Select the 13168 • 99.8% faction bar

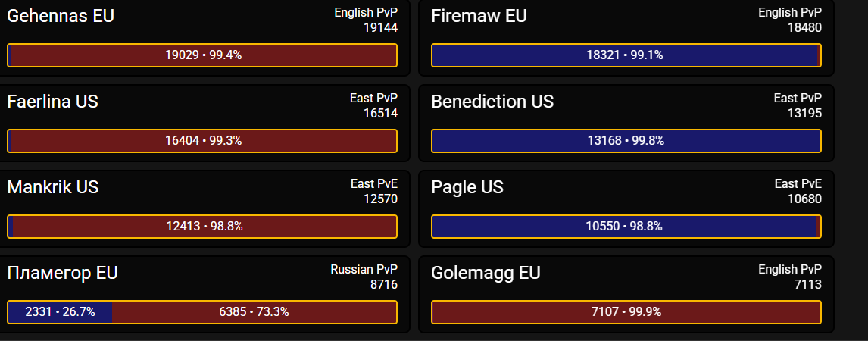click(x=626, y=141)
